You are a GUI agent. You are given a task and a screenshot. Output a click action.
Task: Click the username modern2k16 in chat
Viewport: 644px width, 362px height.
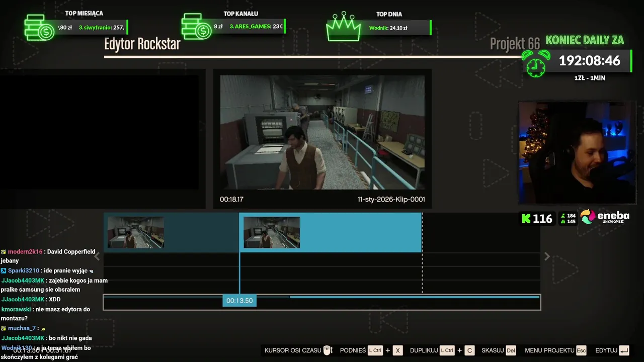[25, 251]
